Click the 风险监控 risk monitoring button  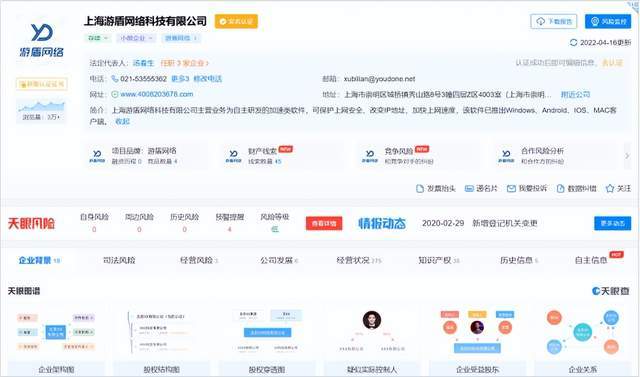pos(608,21)
